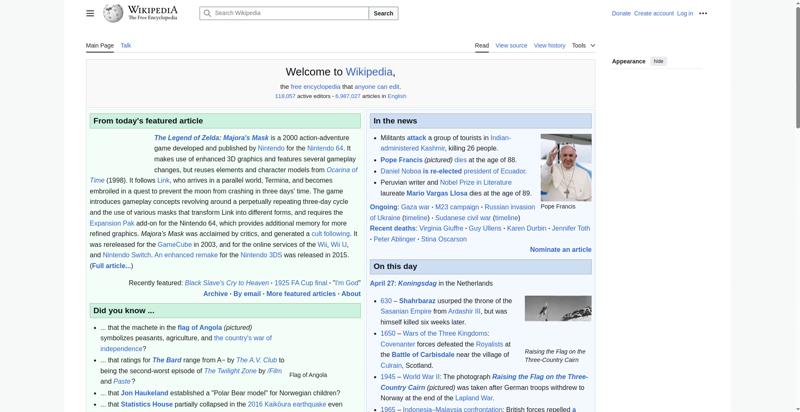Screen dimensions: 800x412
Task: Click the Battle of Carbisdale link
Action: pos(423,355)
